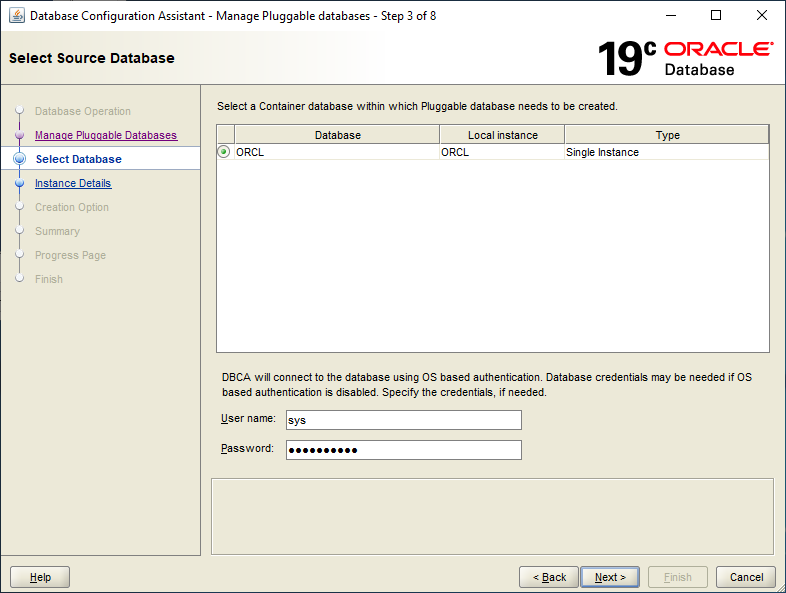Viewport: 786px width, 593px height.
Task: Click the Instance Details step bullet
Action: (20, 183)
